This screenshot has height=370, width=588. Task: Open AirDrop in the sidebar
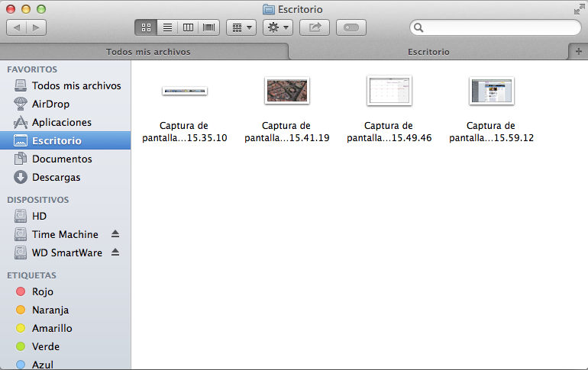click(65, 104)
